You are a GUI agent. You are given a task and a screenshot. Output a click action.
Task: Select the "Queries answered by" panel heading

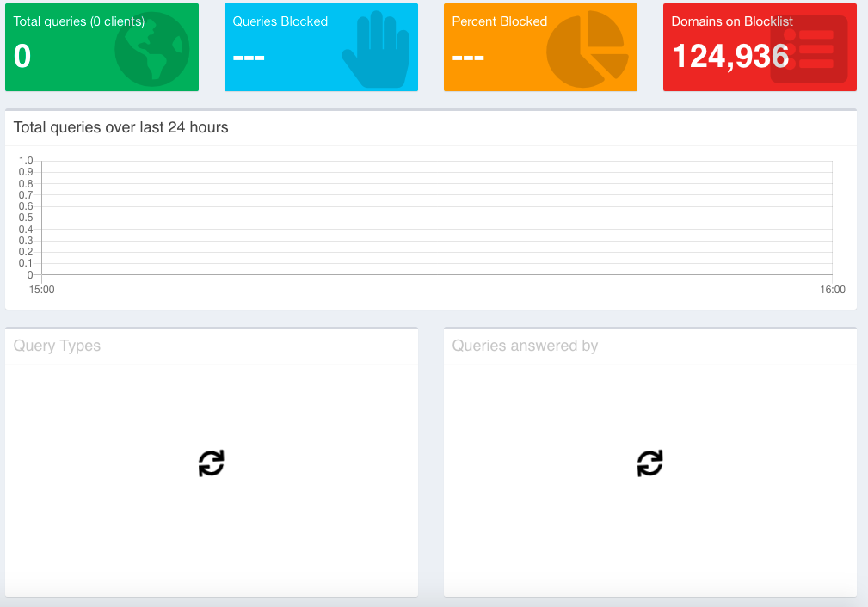pyautogui.click(x=525, y=346)
